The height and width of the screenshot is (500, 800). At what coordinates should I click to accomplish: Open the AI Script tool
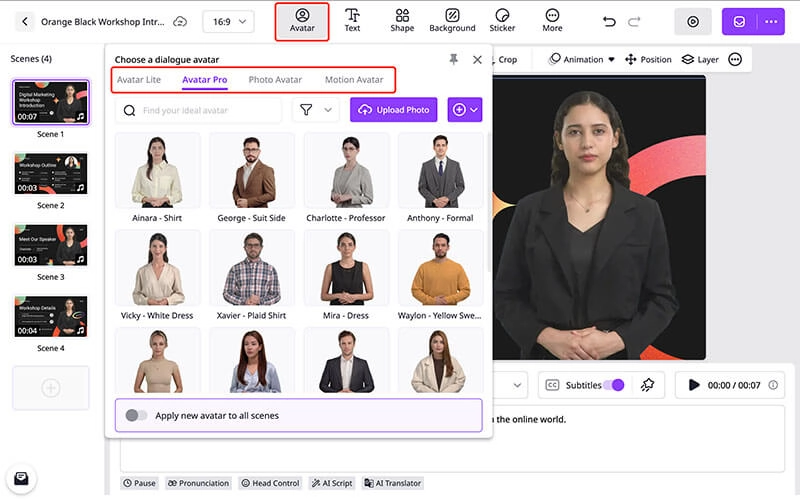coord(332,483)
